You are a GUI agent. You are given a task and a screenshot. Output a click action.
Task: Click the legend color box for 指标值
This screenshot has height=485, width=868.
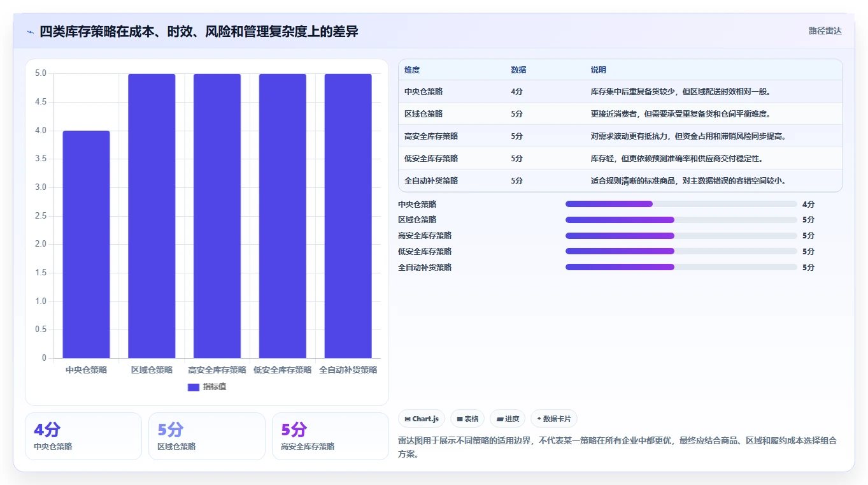tap(194, 387)
